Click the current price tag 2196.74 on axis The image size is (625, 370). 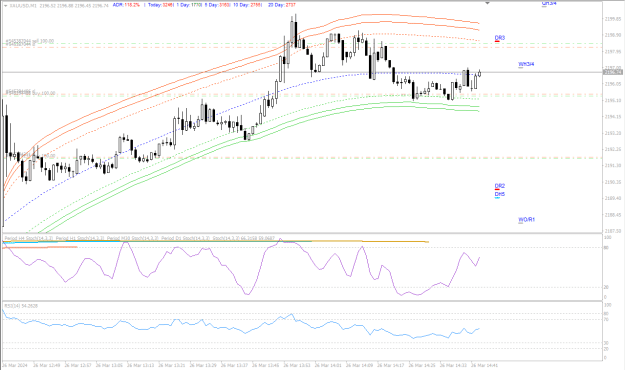[613, 72]
